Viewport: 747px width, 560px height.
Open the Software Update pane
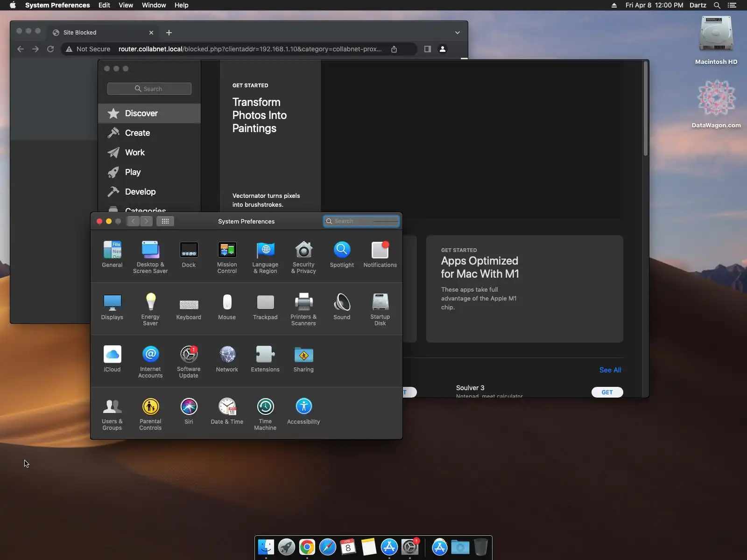189,362
